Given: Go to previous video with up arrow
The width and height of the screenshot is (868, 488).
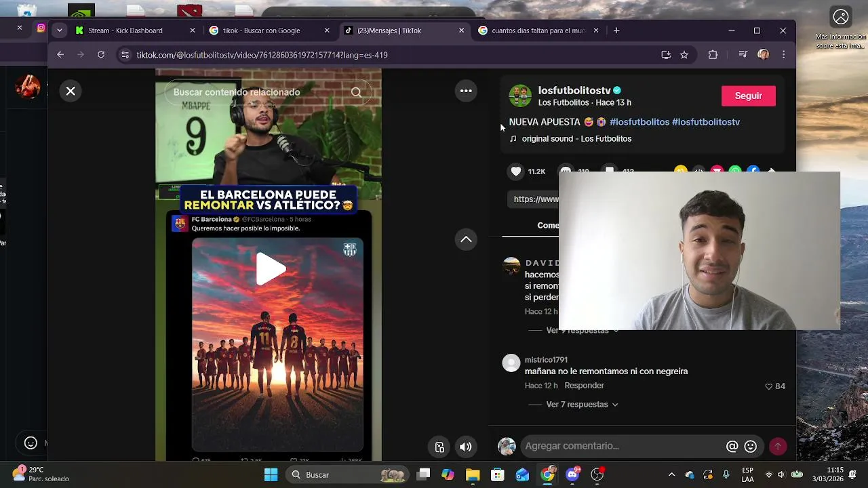Looking at the screenshot, I should (x=466, y=239).
